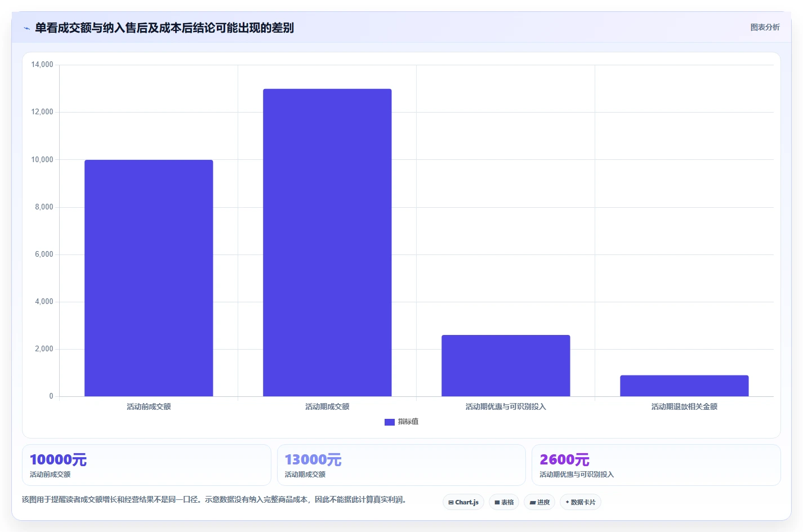803x532 pixels.
Task: Click the 14,000 y-axis value
Action: [42, 65]
